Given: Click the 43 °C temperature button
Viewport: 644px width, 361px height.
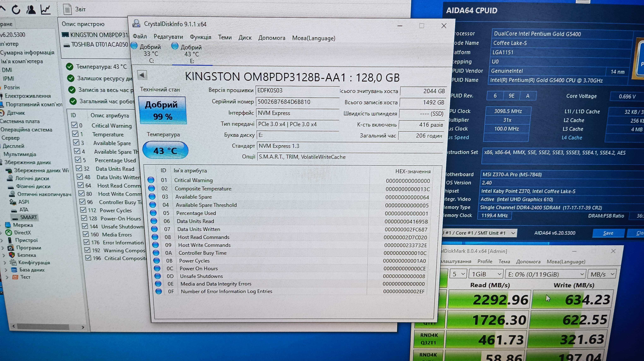Looking at the screenshot, I should tap(165, 150).
